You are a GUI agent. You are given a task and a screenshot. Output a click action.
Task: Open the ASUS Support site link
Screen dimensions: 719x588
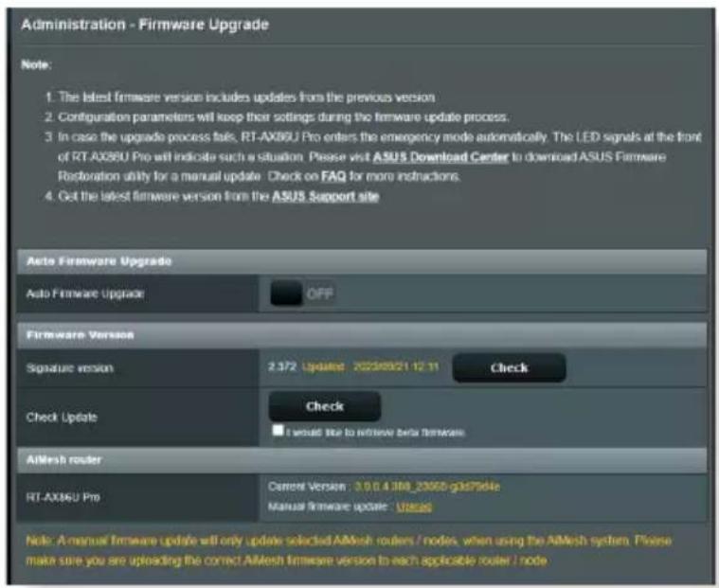tap(325, 197)
